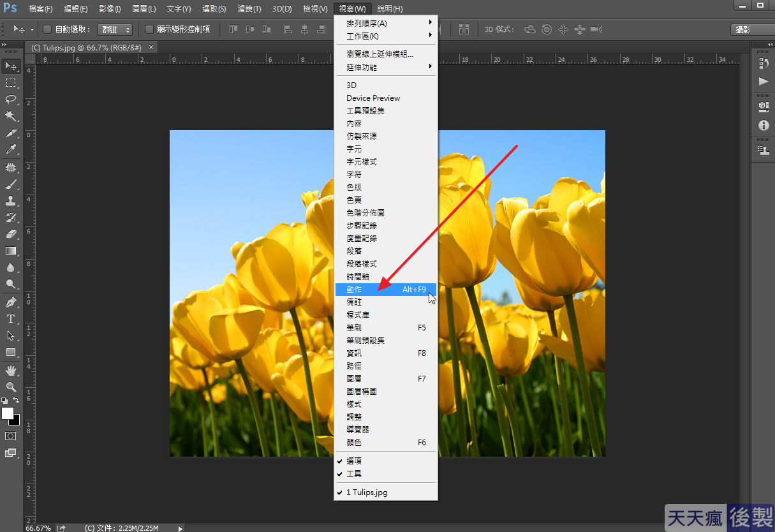This screenshot has height=532, width=775.
Task: Click the align top edges icon
Action: 233,29
